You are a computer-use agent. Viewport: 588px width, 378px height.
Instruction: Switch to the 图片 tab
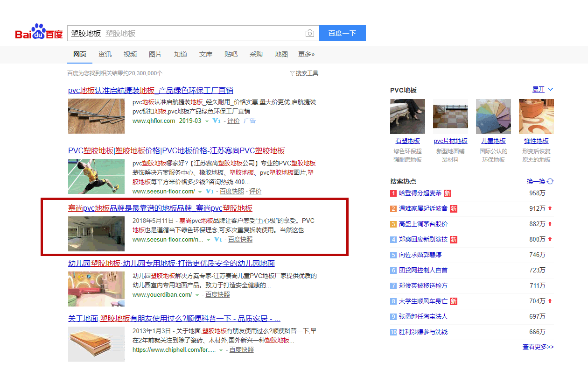[155, 54]
